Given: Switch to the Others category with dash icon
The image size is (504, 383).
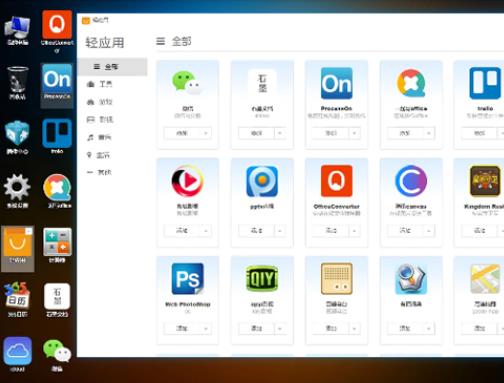Looking at the screenshot, I should 112,172.
